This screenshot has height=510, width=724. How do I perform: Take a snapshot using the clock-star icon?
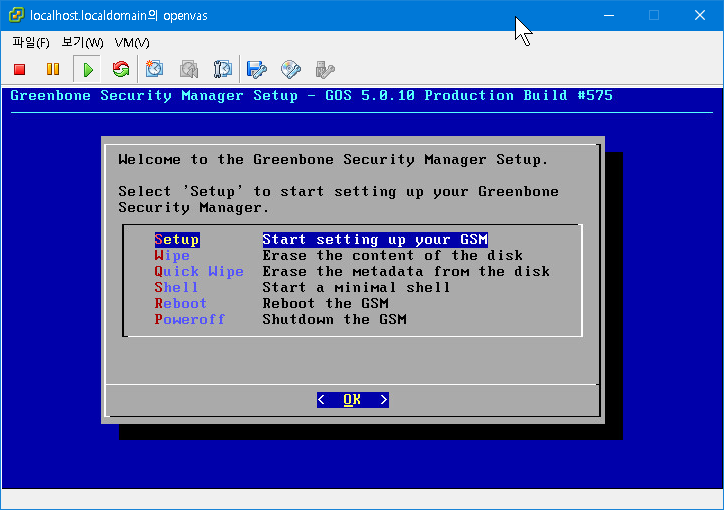pyautogui.click(x=154, y=69)
